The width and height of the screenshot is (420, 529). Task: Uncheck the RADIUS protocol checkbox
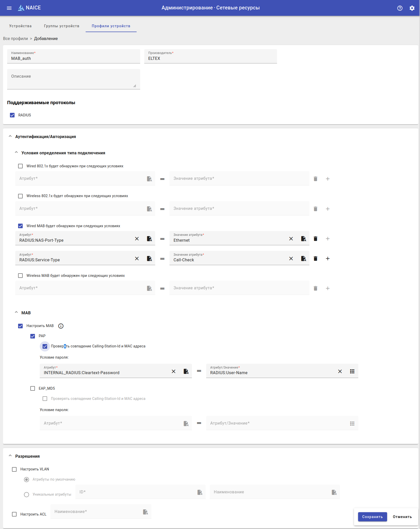tap(12, 115)
